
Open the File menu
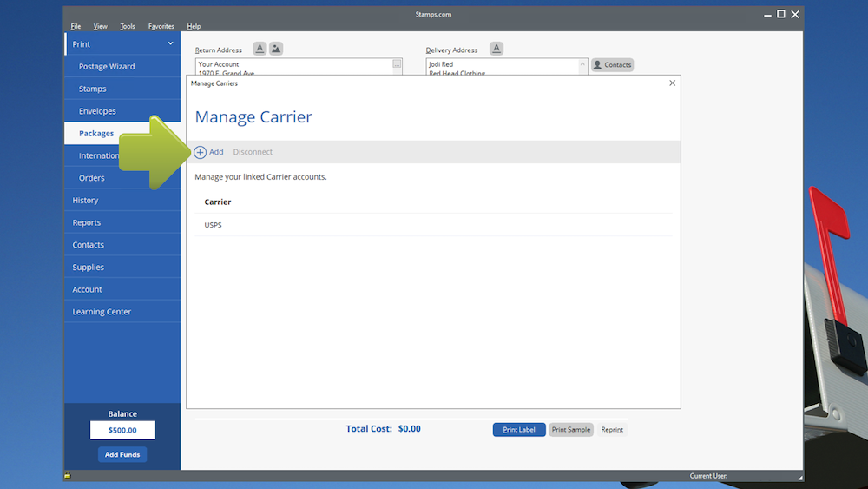point(76,27)
